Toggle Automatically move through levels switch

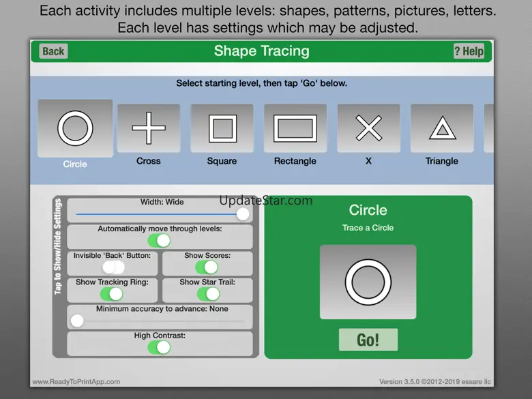tap(159, 241)
